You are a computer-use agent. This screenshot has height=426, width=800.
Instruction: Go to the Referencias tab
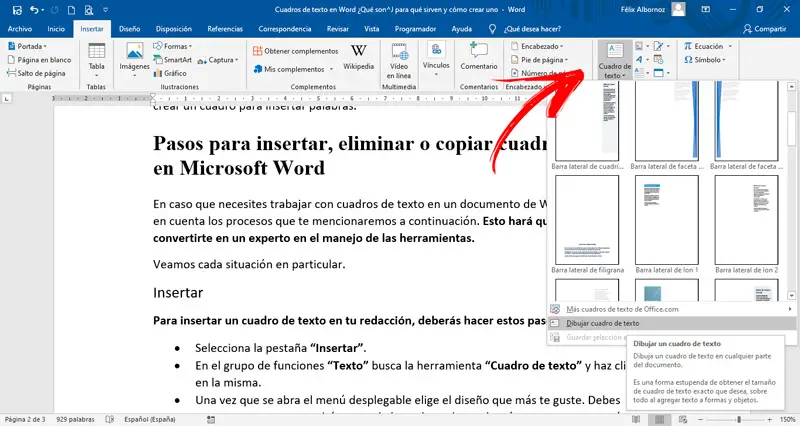coord(225,29)
